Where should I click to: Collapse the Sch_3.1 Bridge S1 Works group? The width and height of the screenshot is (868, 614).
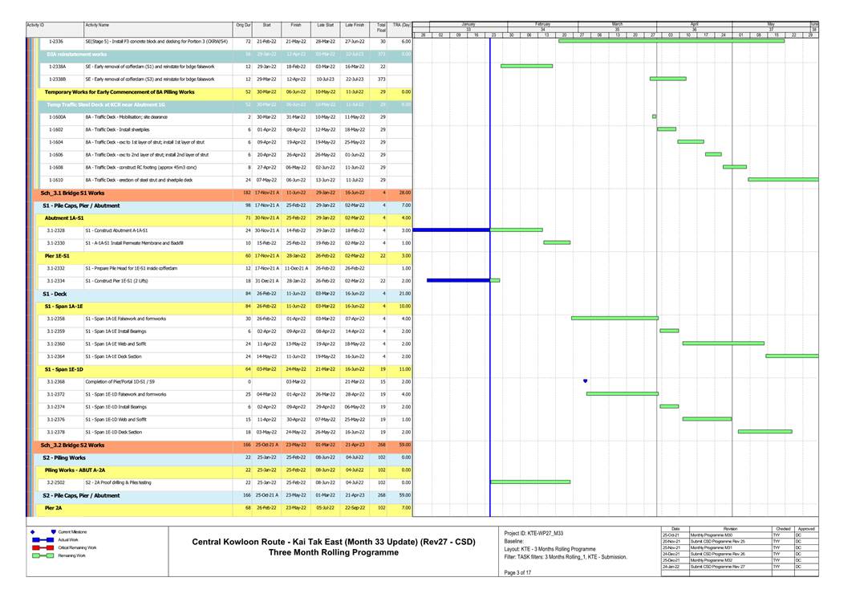[73, 193]
